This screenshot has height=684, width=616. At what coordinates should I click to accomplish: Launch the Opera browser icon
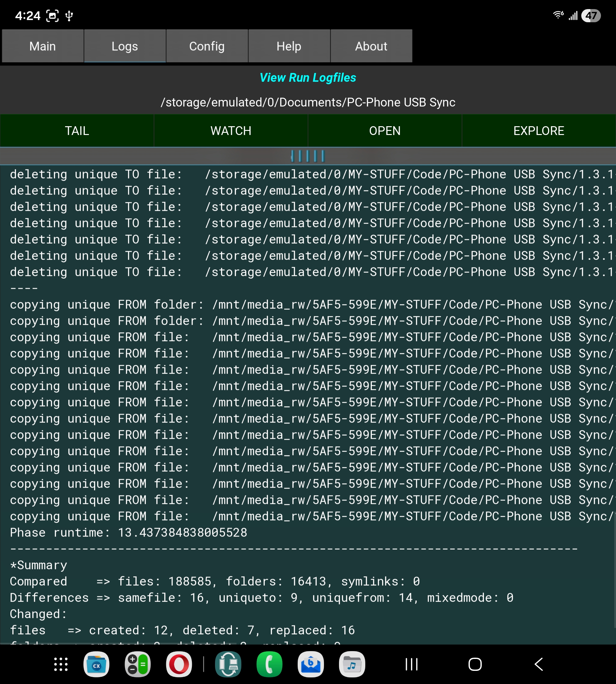(x=179, y=664)
